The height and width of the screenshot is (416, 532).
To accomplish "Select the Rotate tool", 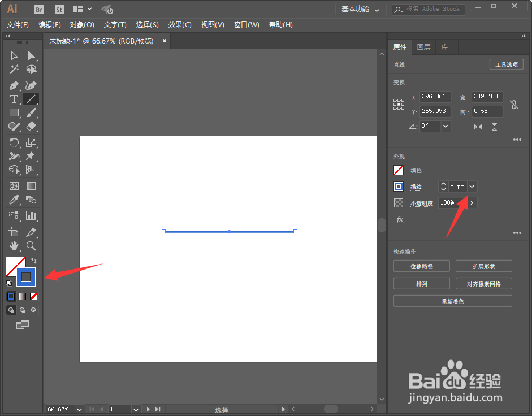I will 14,142.
